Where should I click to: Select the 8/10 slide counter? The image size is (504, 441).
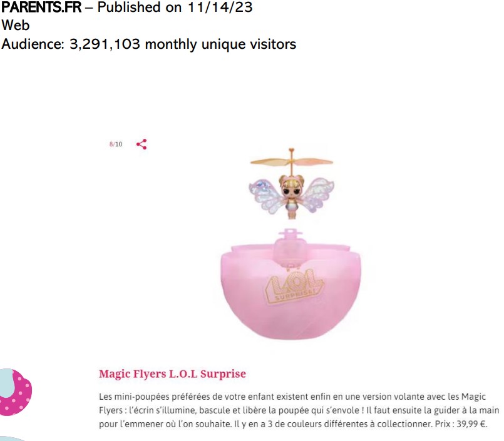click(x=116, y=144)
